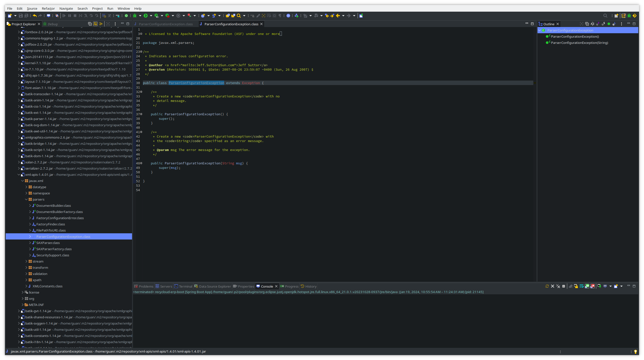
Task: Remove all terminated launches in Console
Action: [558, 286]
